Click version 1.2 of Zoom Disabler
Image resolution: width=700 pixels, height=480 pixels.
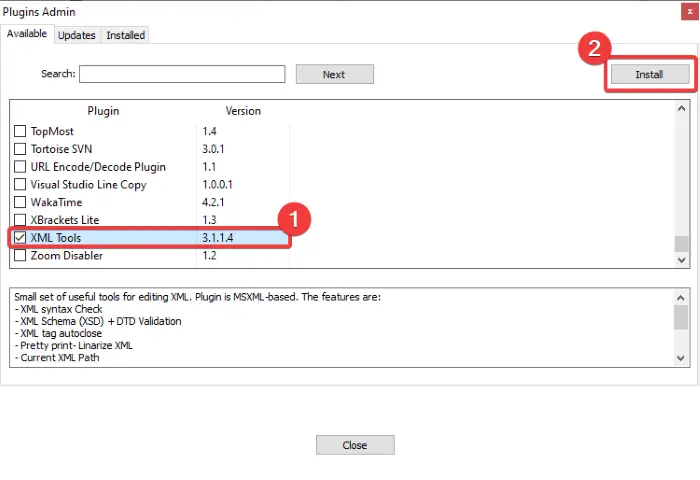click(x=209, y=255)
